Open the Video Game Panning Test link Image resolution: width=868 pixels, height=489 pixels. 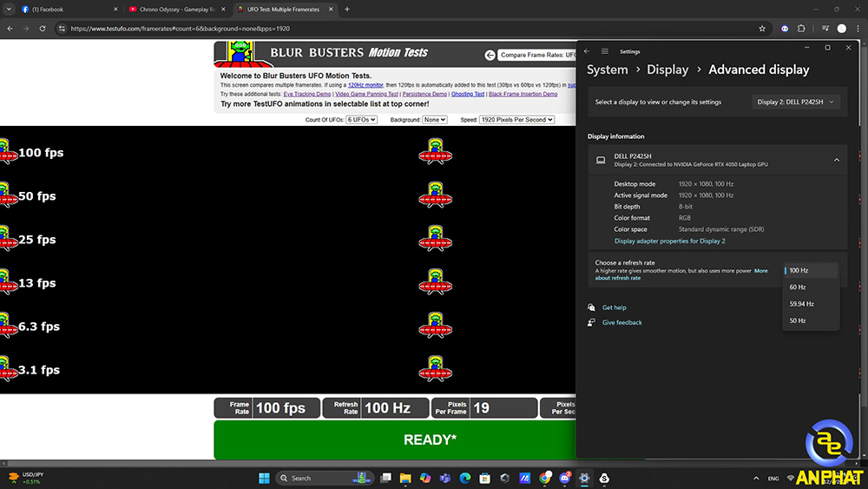366,94
